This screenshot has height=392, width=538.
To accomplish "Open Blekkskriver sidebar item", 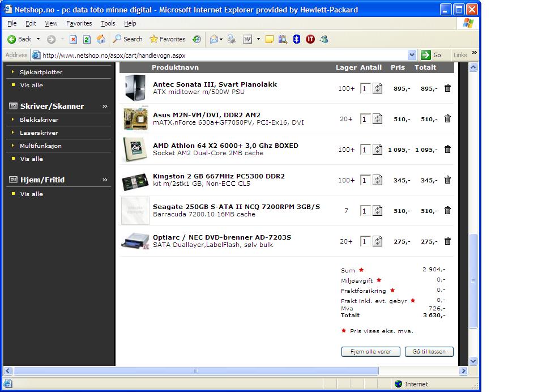I will click(39, 120).
